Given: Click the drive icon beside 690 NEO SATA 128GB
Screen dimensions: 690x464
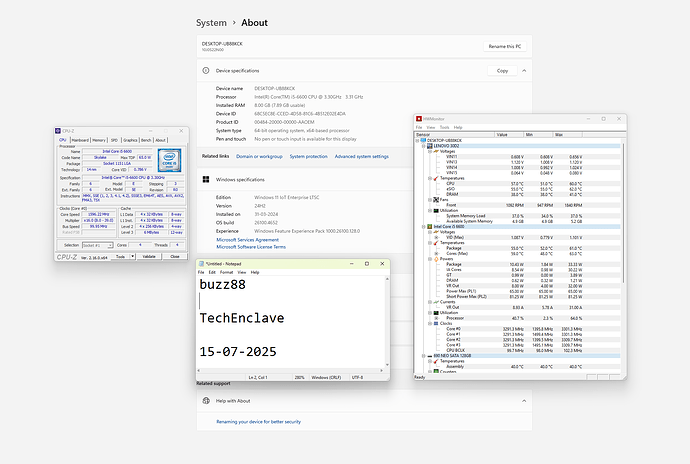Looking at the screenshot, I should coord(430,356).
